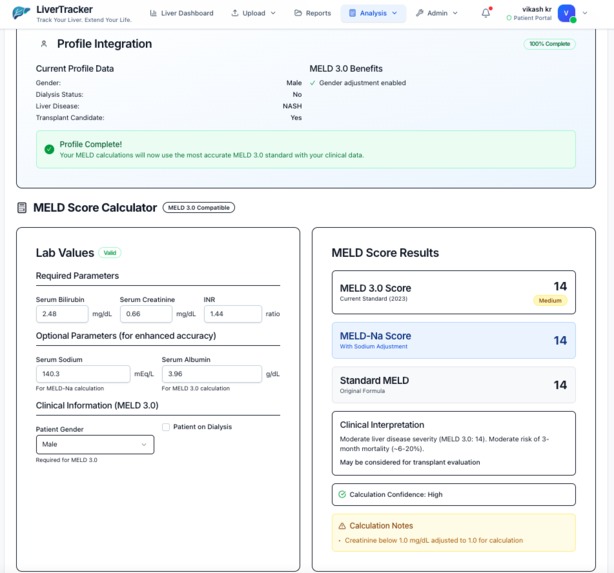Image resolution: width=614 pixels, height=573 pixels.
Task: Click the Admin wrench icon
Action: tap(419, 13)
